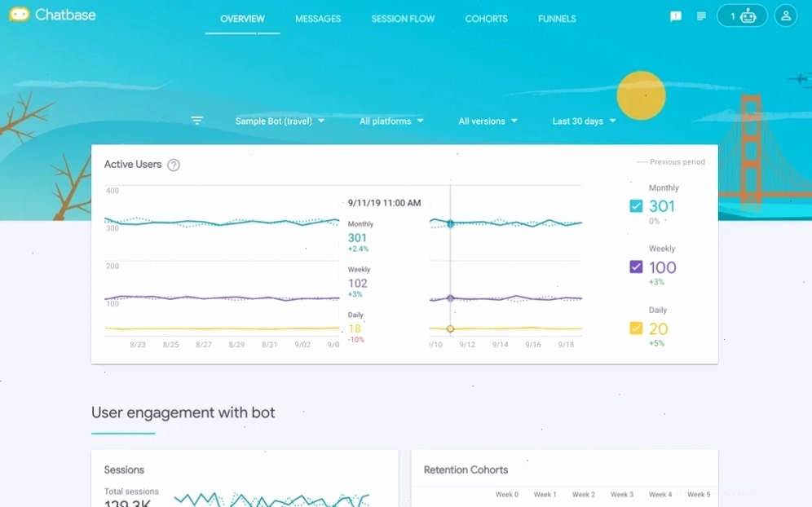Click the Monthly value 301 in legend
The width and height of the screenshot is (812, 507).
coord(662,206)
